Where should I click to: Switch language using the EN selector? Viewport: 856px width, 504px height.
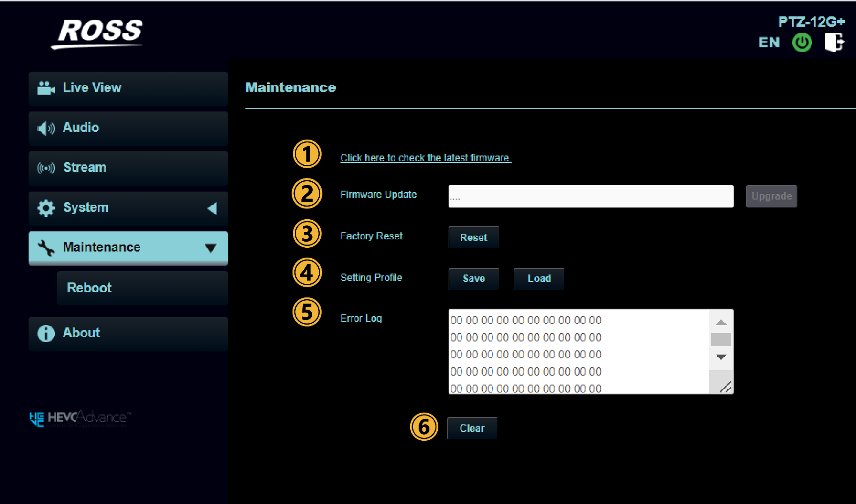pos(769,43)
